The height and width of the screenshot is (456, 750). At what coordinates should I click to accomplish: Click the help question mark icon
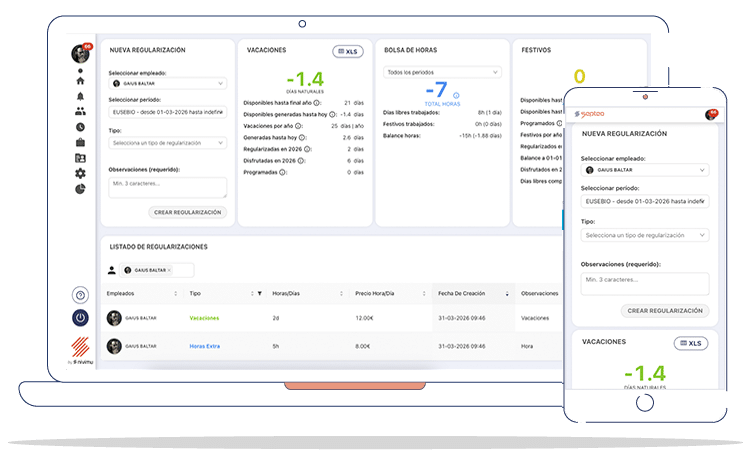click(x=80, y=295)
